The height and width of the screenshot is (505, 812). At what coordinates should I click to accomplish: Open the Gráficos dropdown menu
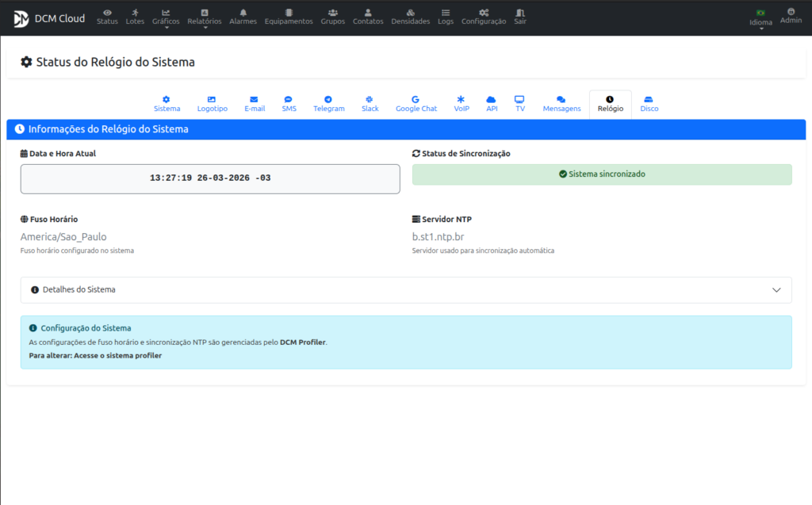coord(166,17)
